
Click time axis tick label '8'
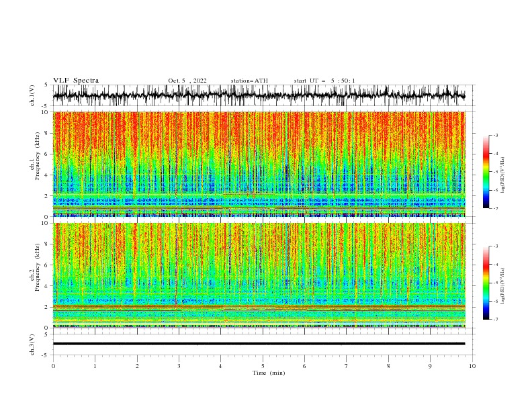pos(388,366)
